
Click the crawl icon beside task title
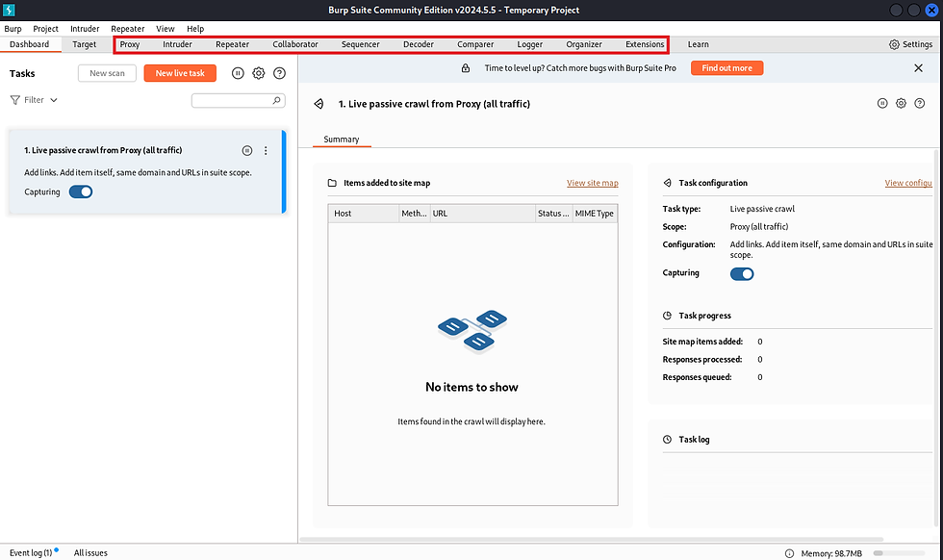coord(319,104)
